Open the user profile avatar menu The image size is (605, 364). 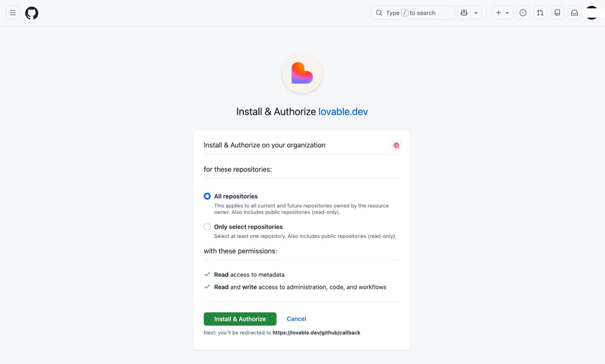pyautogui.click(x=592, y=13)
